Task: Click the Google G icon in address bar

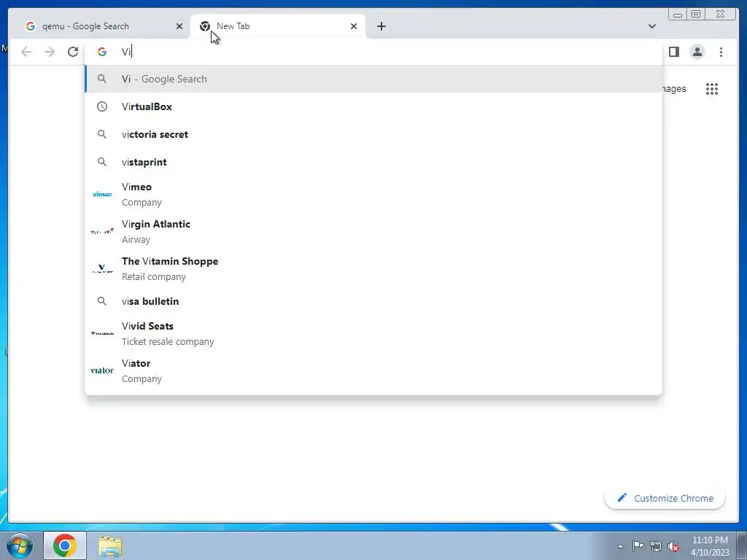Action: coord(102,52)
